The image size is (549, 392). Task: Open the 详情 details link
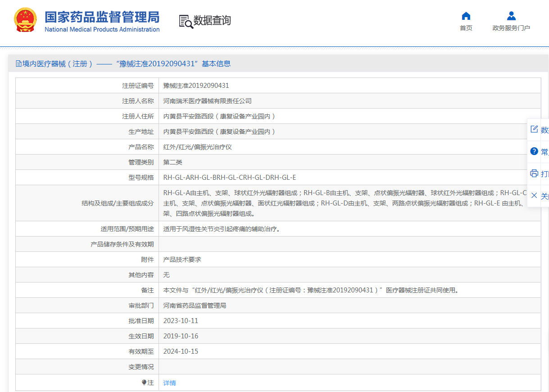pos(169,383)
